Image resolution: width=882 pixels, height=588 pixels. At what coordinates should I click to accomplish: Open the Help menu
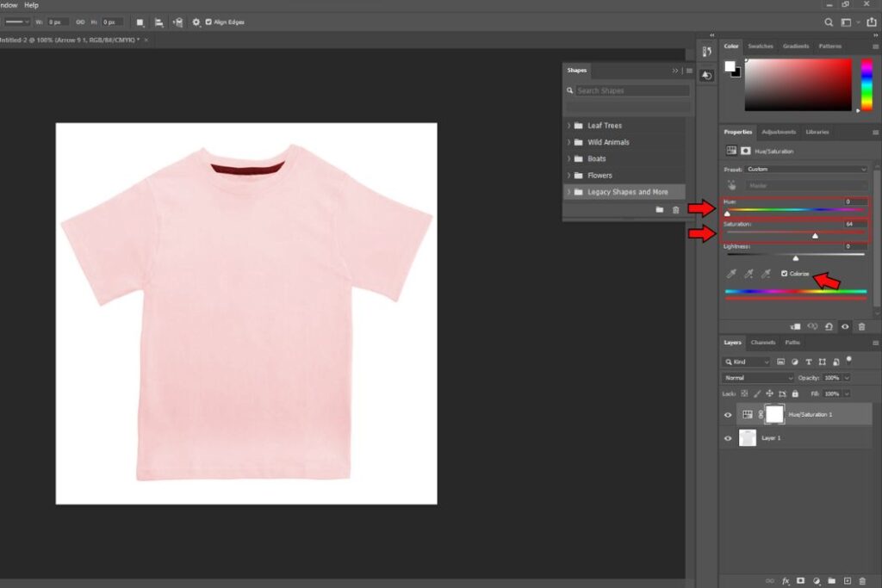click(32, 5)
